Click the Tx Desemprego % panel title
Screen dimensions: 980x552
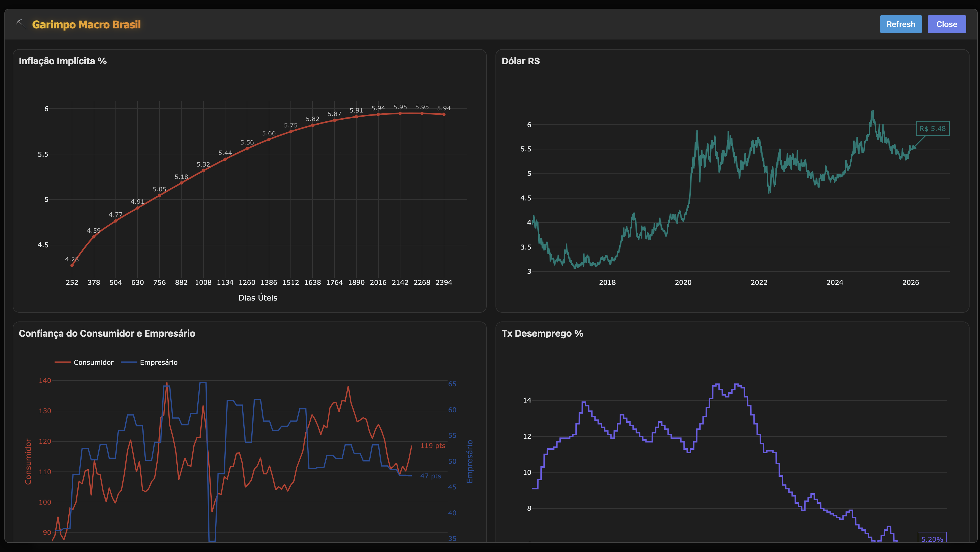point(542,333)
